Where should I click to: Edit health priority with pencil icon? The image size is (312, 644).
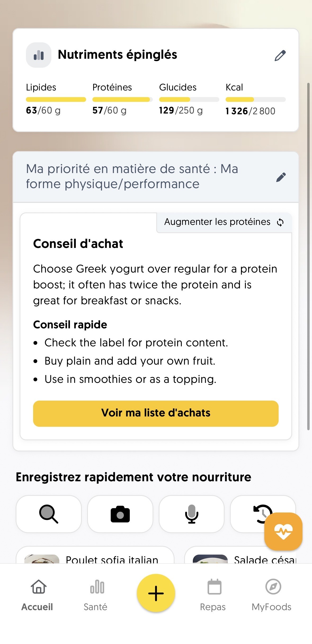(x=281, y=177)
